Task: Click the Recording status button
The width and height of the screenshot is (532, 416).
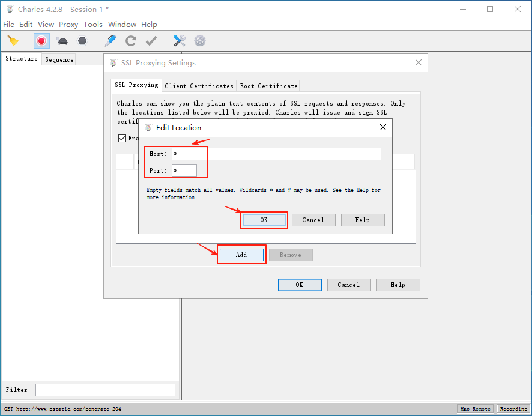Action: tap(513, 409)
